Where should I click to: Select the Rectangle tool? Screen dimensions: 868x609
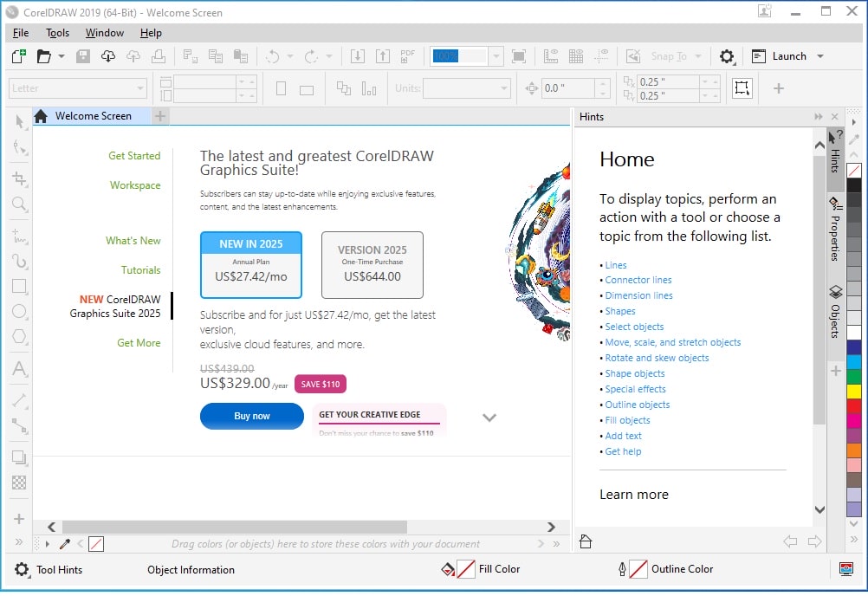click(x=19, y=286)
